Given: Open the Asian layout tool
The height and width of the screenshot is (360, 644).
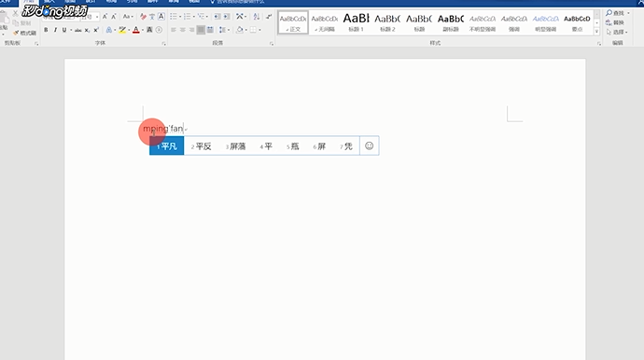Looking at the screenshot, I should click(241, 17).
